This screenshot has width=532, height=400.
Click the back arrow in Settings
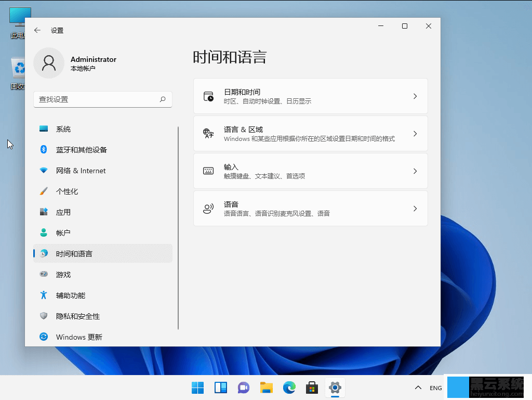[37, 30]
